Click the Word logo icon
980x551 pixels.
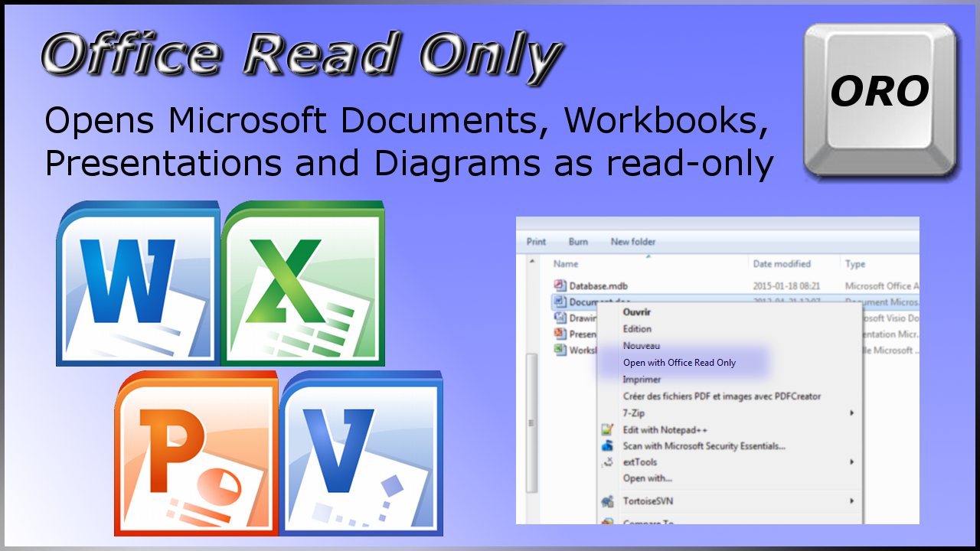(x=138, y=283)
